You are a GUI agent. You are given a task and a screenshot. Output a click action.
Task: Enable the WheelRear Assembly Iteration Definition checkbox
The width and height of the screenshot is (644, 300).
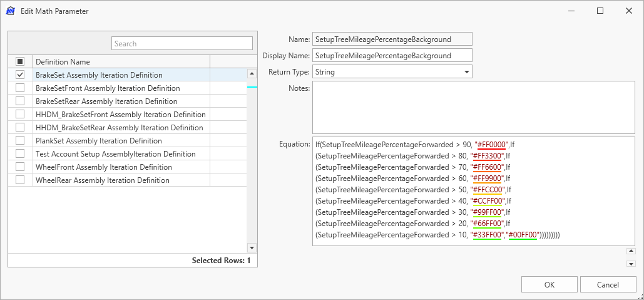coord(20,180)
